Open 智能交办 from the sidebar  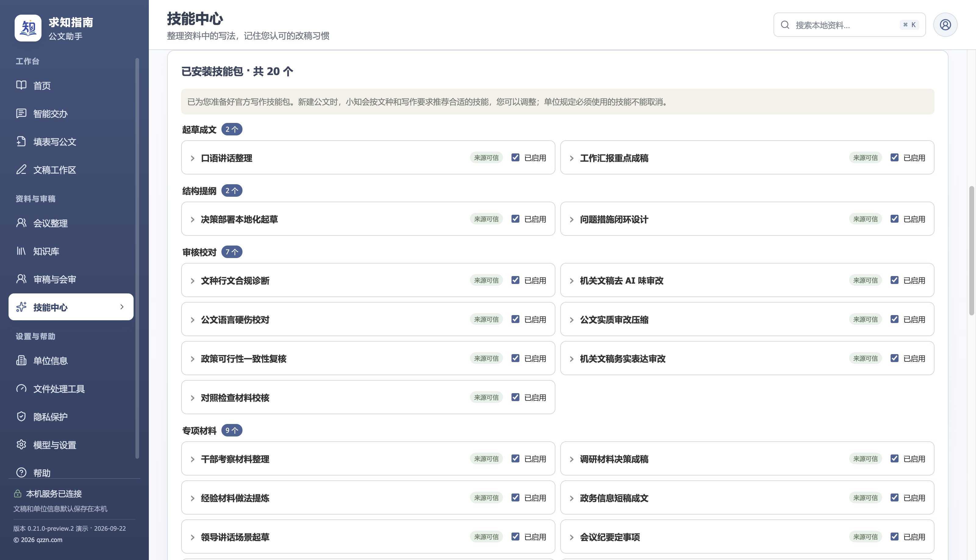coord(71,113)
